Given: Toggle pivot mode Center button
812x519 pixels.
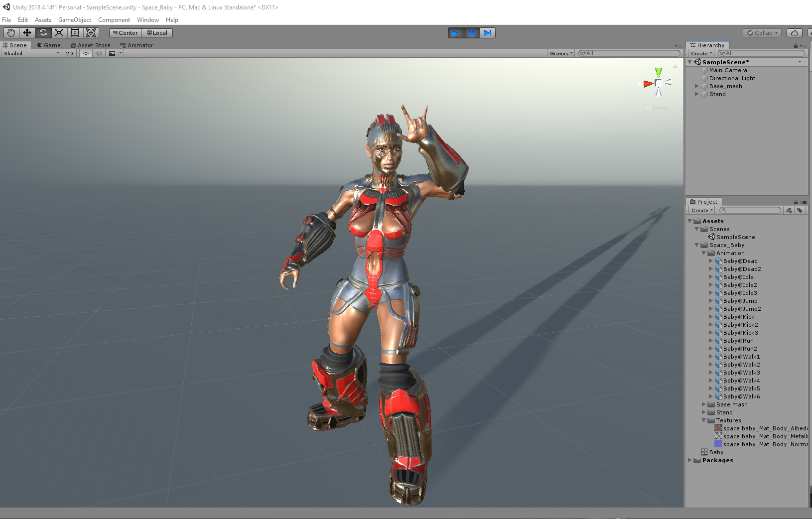Looking at the screenshot, I should (125, 33).
